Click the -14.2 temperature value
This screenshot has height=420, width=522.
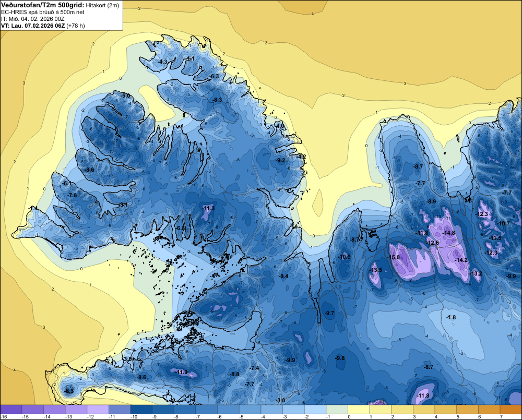click(x=462, y=260)
